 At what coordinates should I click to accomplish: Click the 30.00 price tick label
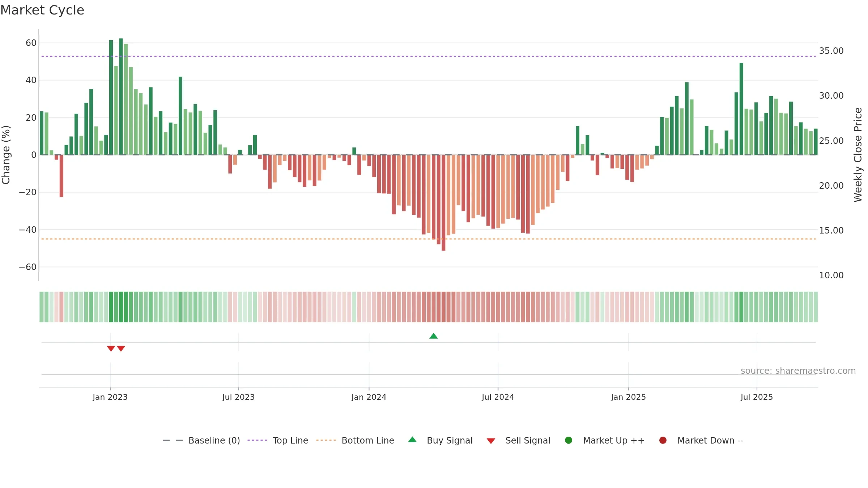(831, 96)
